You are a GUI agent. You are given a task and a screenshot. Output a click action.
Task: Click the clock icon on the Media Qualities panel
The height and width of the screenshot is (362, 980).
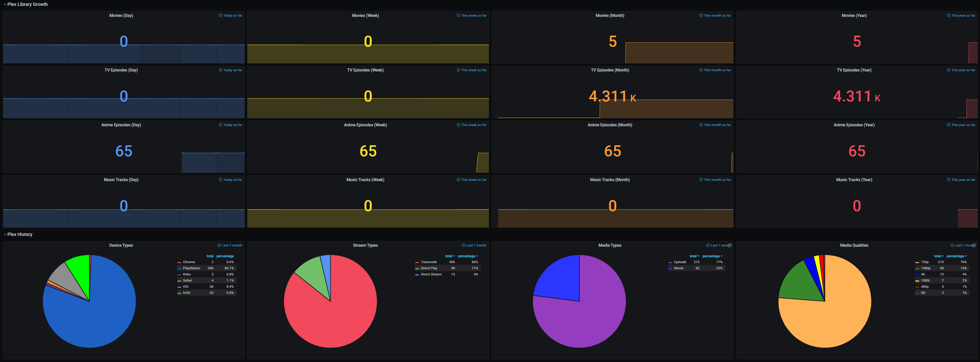point(952,245)
